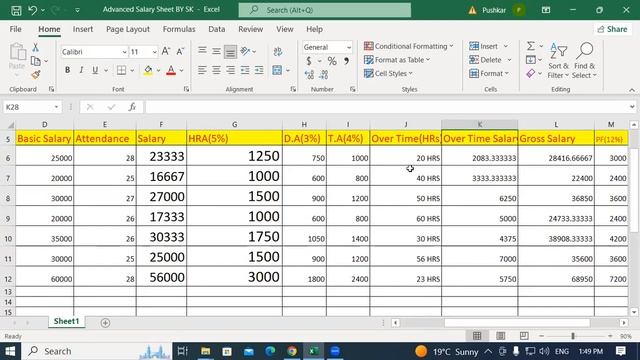Expand Conditional Formatting menu
This screenshot has width=640, height=360.
pos(409,46)
